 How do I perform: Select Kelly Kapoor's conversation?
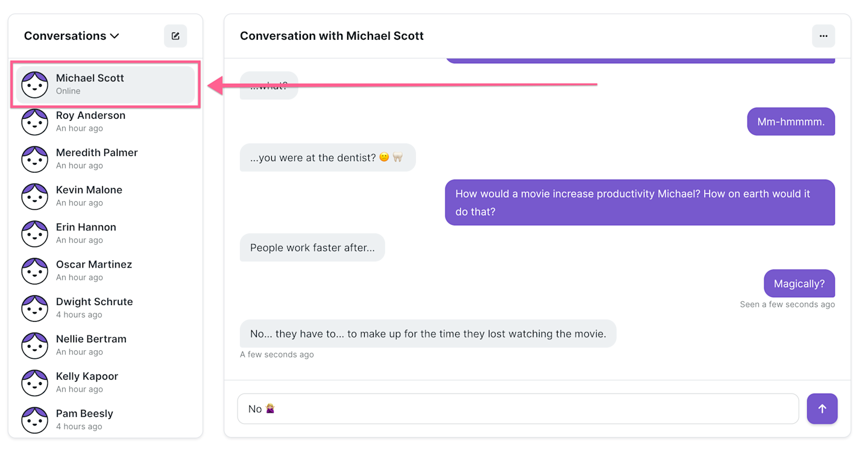(87, 382)
